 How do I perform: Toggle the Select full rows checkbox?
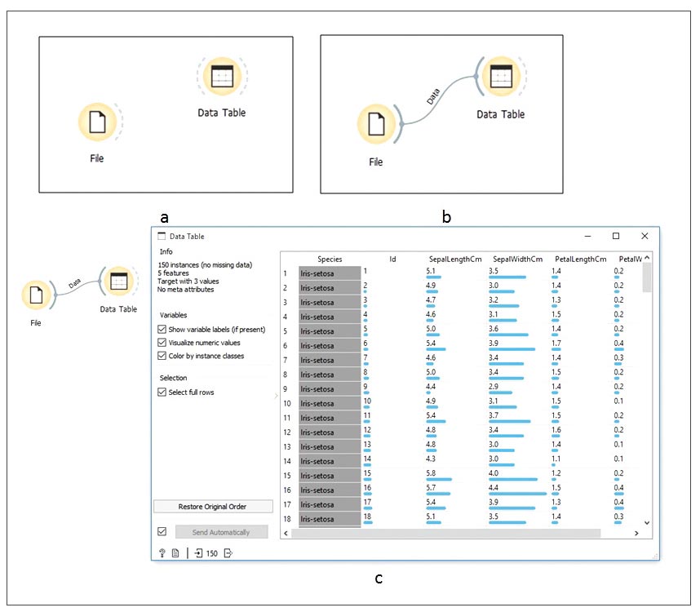(162, 392)
